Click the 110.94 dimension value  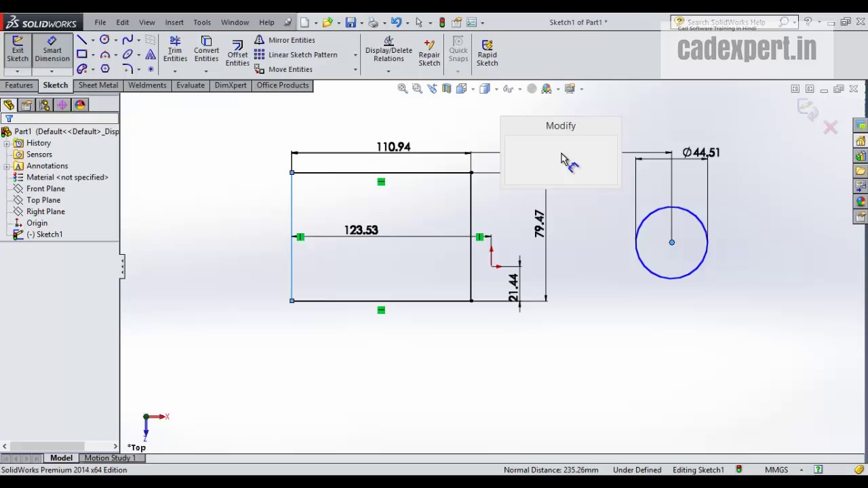(393, 147)
